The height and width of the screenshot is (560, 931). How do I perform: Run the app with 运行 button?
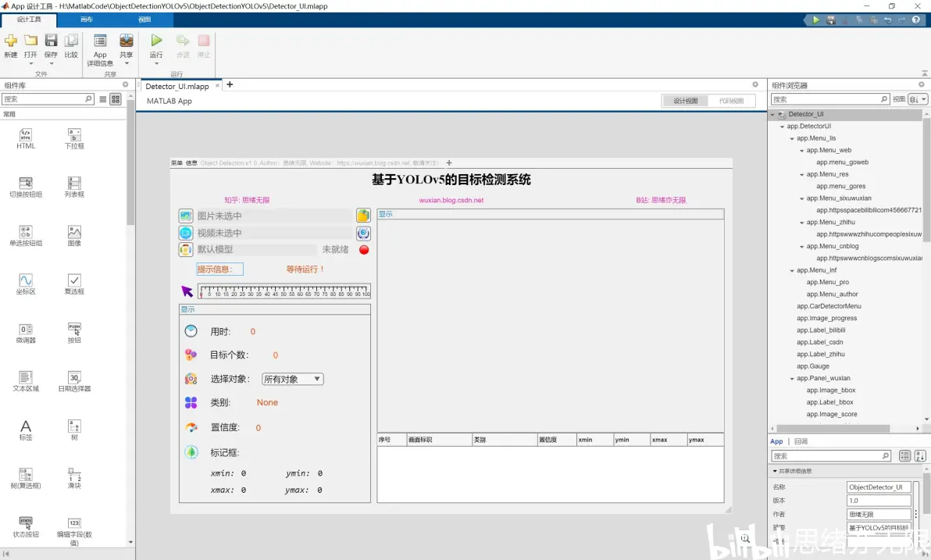pyautogui.click(x=156, y=41)
